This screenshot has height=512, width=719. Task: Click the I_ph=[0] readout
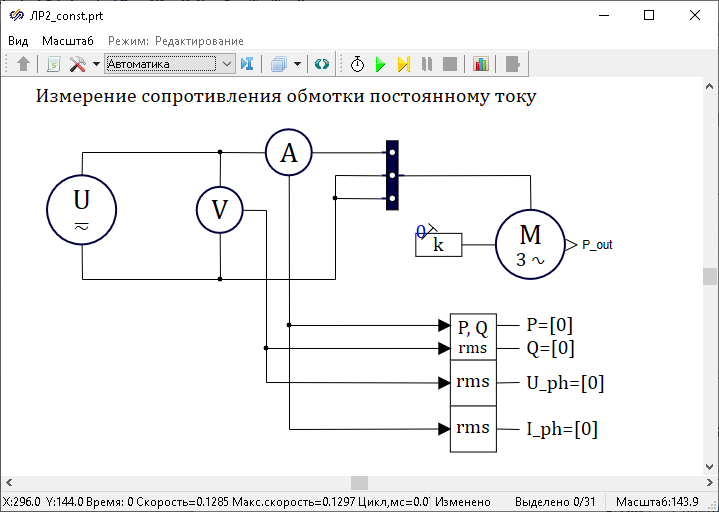point(562,429)
